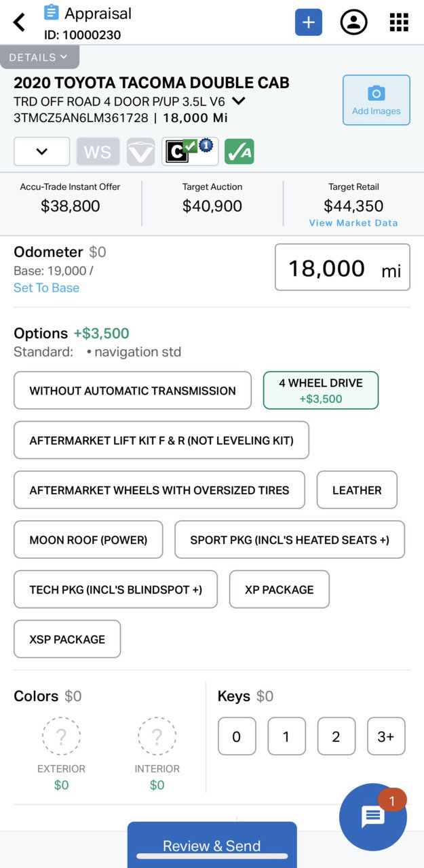Viewport: 424px width, 868px height.
Task: Open the empty dropdown beside WS badge
Action: click(x=42, y=152)
